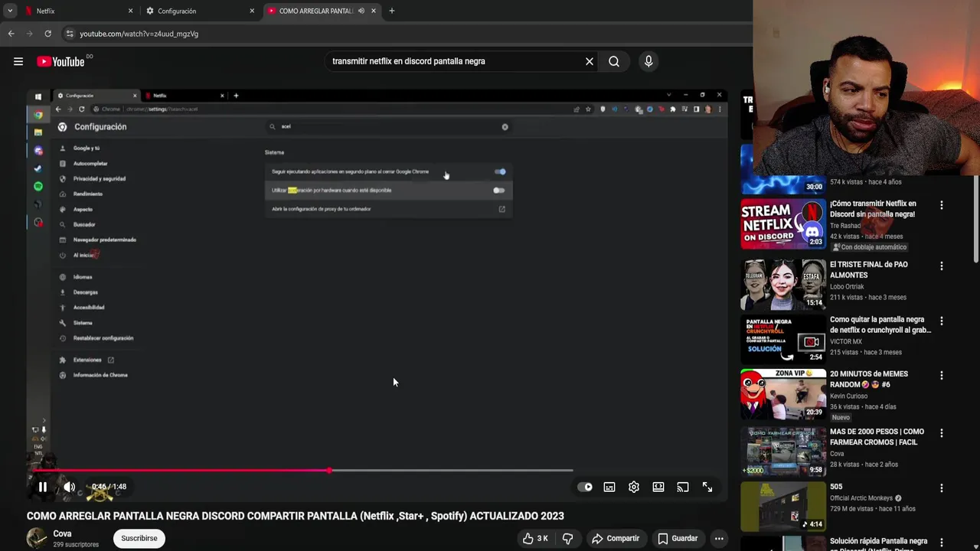
Task: Open El TRISTE FINAL de PAO ALMONTES
Action: pos(868,269)
